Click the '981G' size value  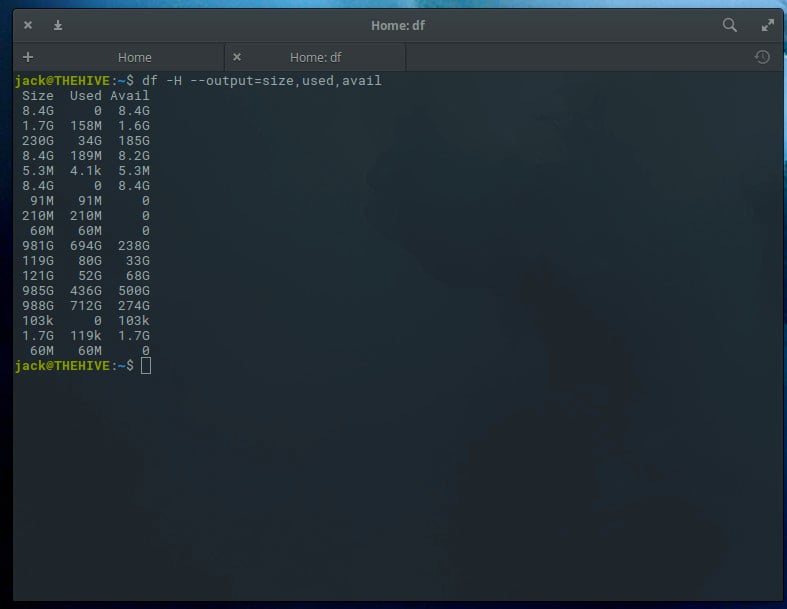point(38,246)
